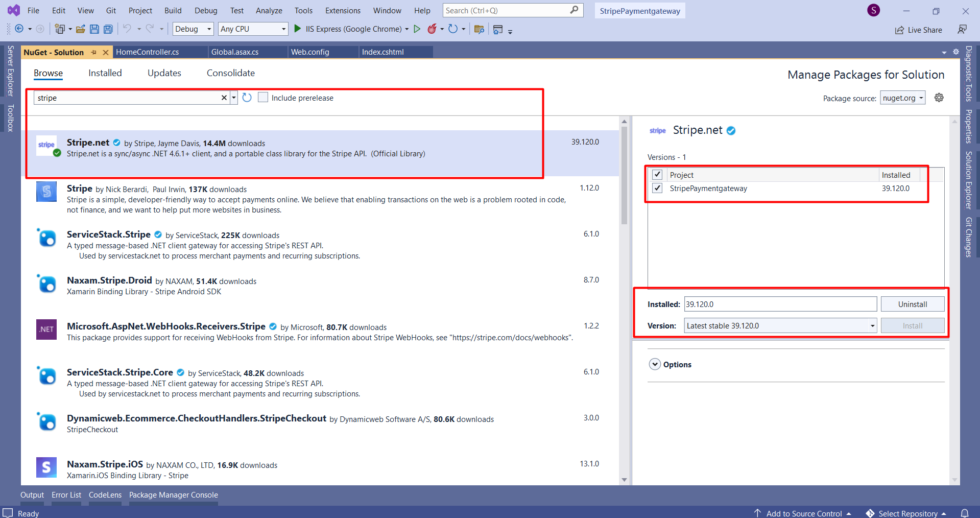Open the tab list dropdown arrow
980x518 pixels.
coord(944,53)
